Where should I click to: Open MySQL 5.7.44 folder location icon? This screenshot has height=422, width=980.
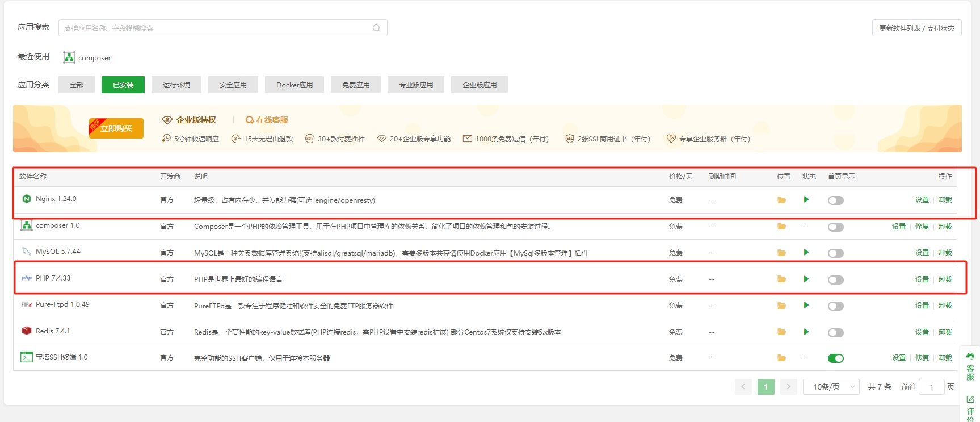(x=781, y=253)
